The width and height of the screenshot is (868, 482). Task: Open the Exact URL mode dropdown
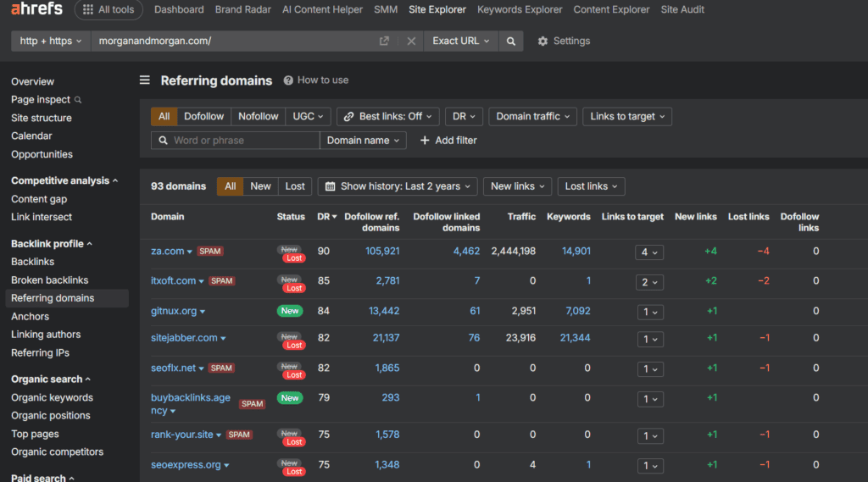pos(460,41)
